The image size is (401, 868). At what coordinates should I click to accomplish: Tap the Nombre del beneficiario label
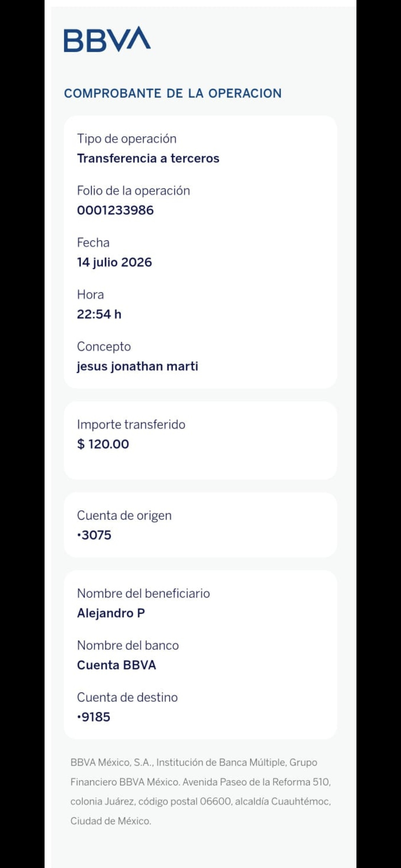pyautogui.click(x=143, y=594)
